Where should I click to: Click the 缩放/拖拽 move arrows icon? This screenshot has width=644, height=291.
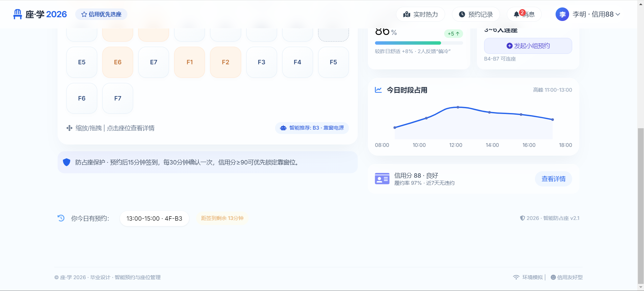point(69,128)
